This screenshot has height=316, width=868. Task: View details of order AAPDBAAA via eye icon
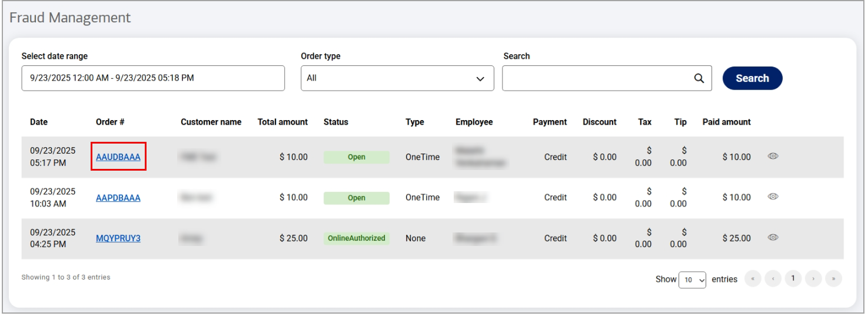[x=773, y=197]
